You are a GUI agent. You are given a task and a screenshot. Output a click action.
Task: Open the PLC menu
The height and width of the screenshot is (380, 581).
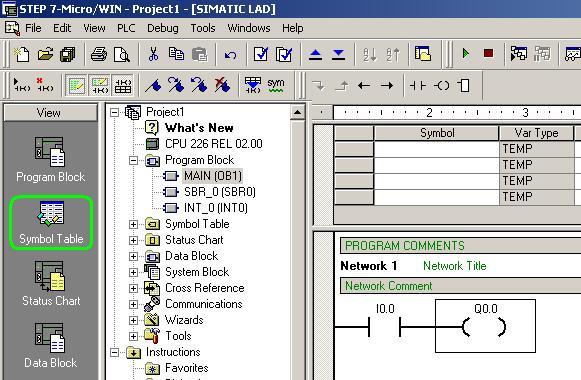126,28
